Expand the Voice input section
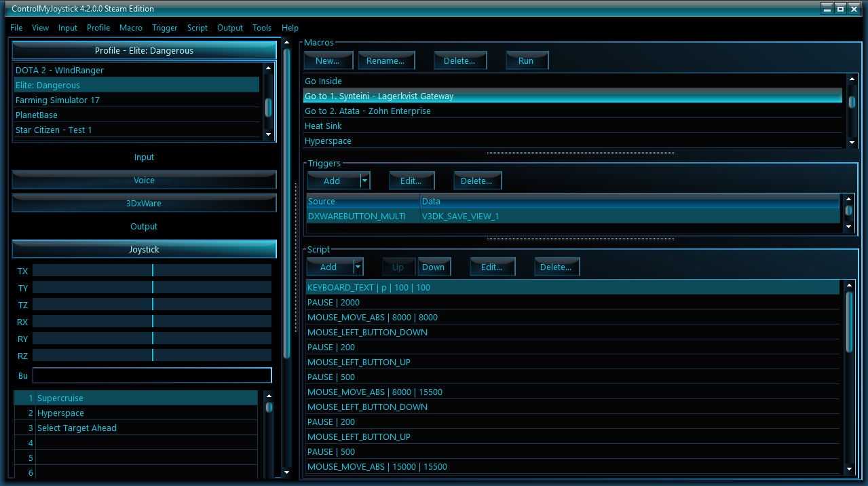The width and height of the screenshot is (868, 486). tap(144, 180)
